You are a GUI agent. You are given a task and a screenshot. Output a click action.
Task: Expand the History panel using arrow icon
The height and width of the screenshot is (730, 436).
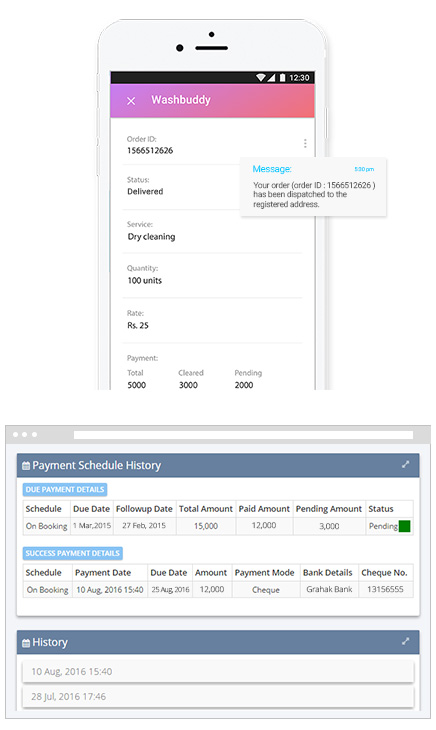(406, 641)
